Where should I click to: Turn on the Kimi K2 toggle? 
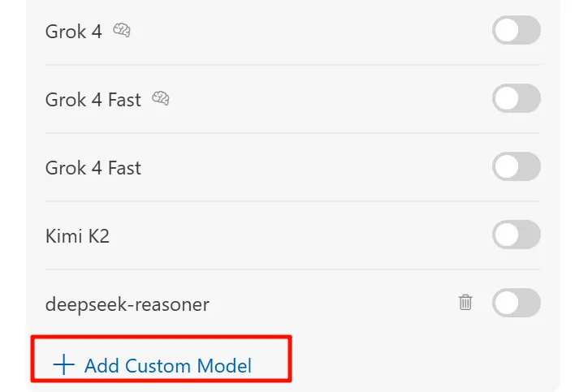516,235
